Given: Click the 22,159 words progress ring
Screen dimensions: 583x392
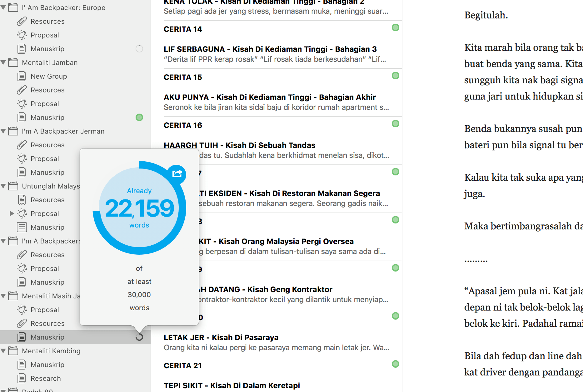Looking at the screenshot, I should tap(139, 208).
